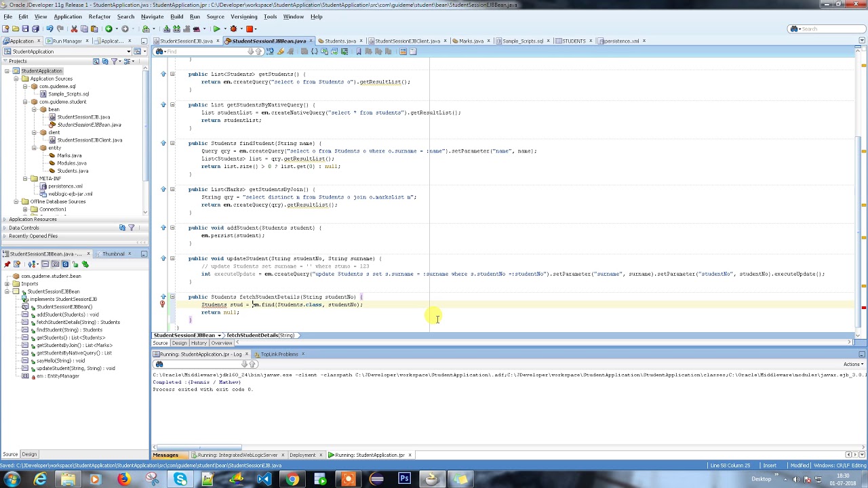Navigate back with green arrow icon

[x=108, y=28]
